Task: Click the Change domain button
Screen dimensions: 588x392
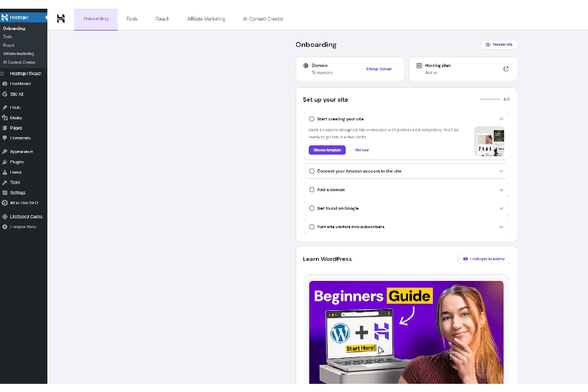Action: [x=379, y=69]
